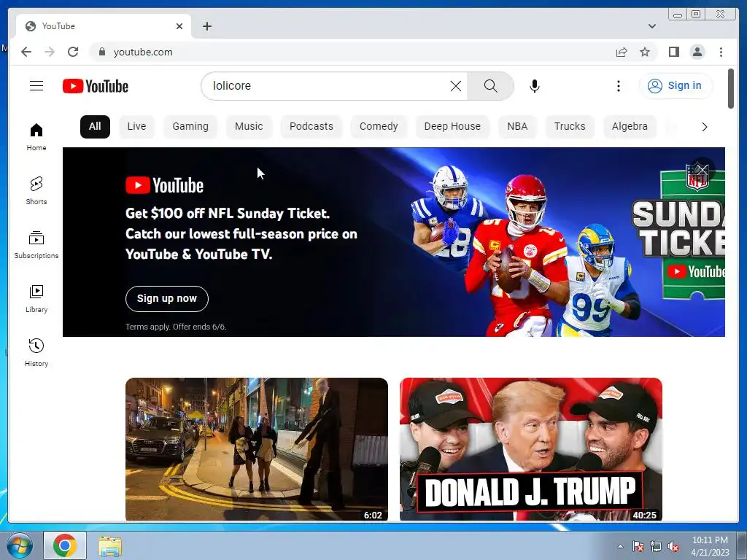The height and width of the screenshot is (560, 747).
Task: Click the page vertical scrollbar thumb
Action: pyautogui.click(x=731, y=88)
